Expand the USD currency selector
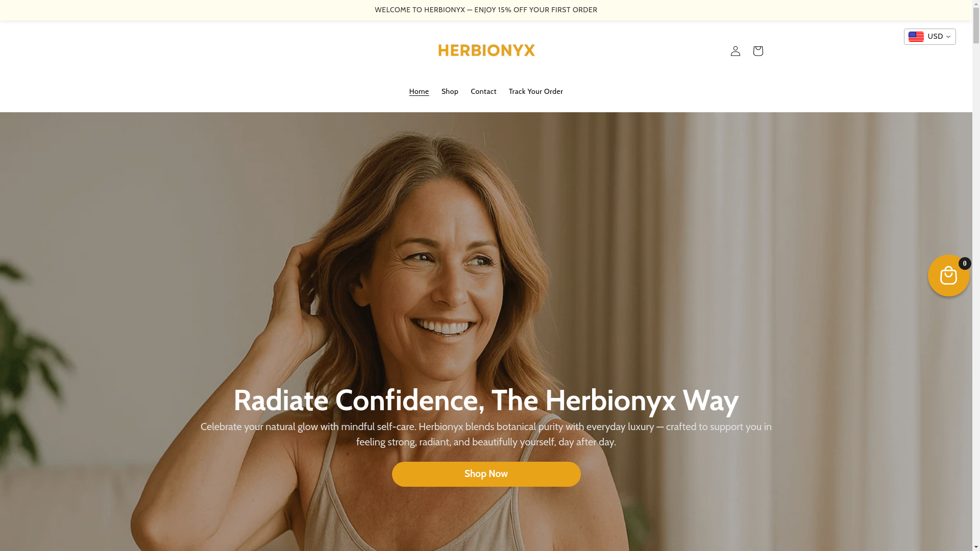The width and height of the screenshot is (980, 551). 929,37
